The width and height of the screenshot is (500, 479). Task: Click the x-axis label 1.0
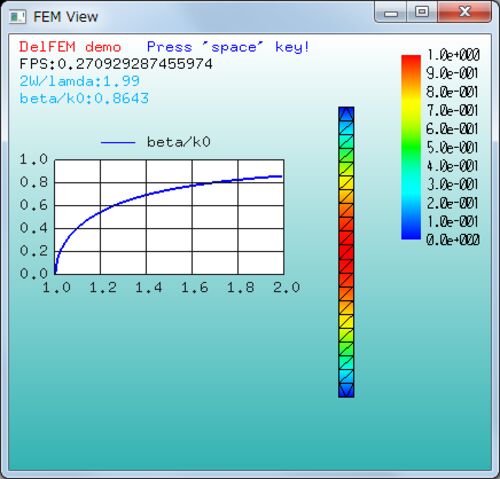pos(56,287)
